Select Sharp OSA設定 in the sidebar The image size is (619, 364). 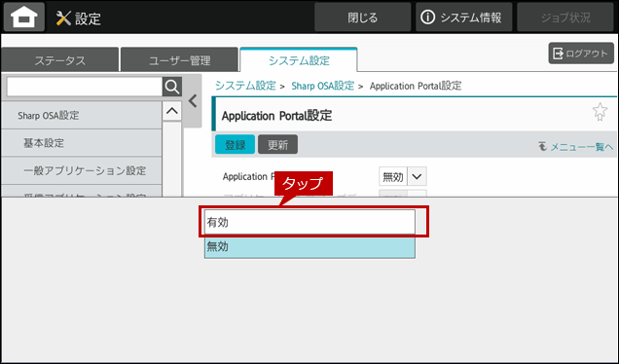point(82,115)
